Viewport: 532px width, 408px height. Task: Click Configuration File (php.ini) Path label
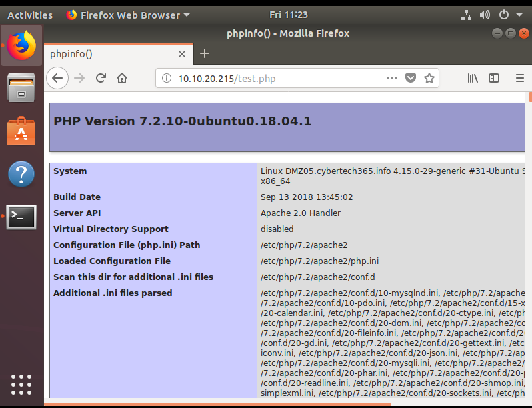[x=127, y=245]
